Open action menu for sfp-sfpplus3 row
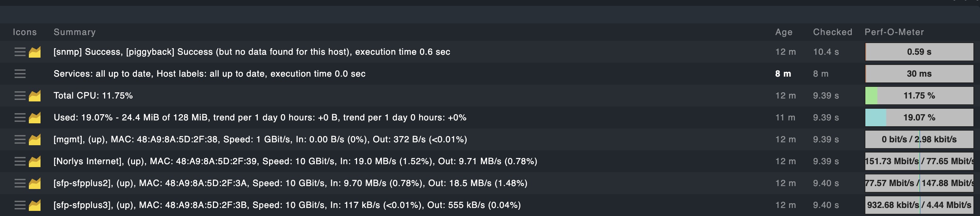The width and height of the screenshot is (980, 216). [x=20, y=205]
